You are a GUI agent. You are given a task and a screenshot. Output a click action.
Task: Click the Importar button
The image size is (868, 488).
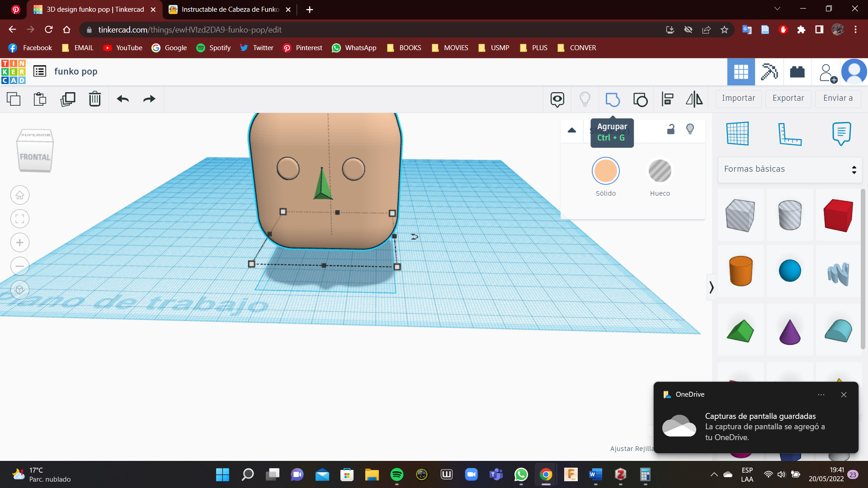point(738,99)
